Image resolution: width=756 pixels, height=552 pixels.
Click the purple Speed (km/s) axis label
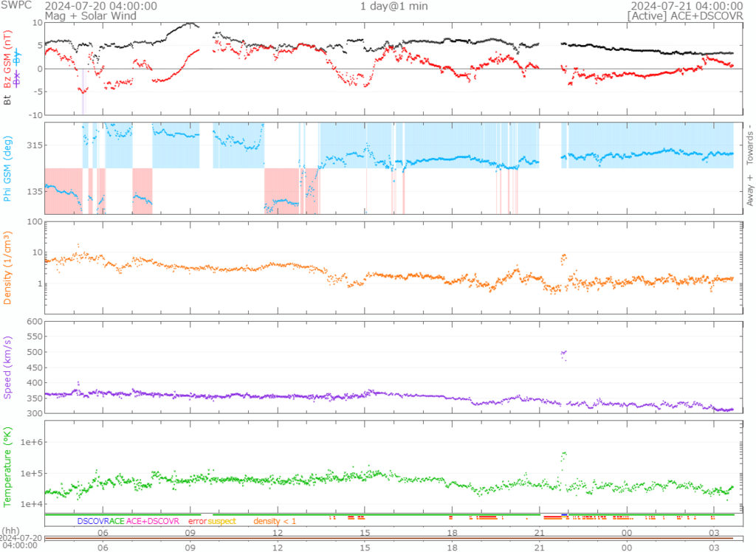8,367
